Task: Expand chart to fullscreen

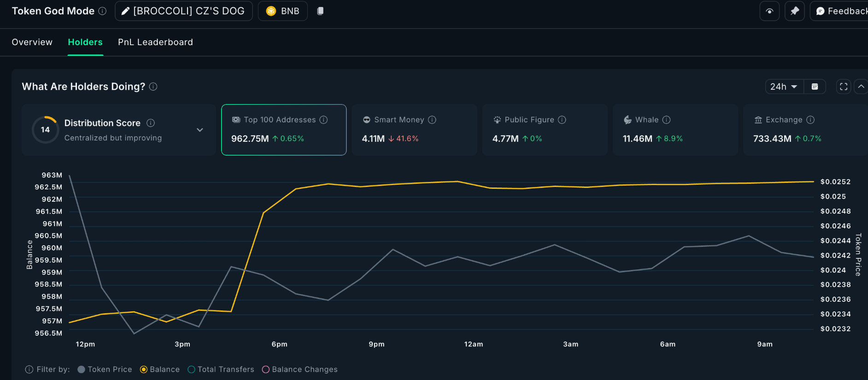Action: coord(844,87)
